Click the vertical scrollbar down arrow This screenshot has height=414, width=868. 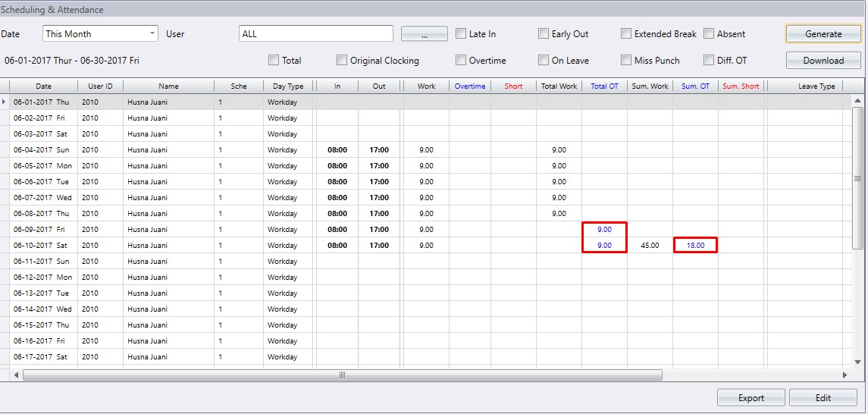point(857,362)
